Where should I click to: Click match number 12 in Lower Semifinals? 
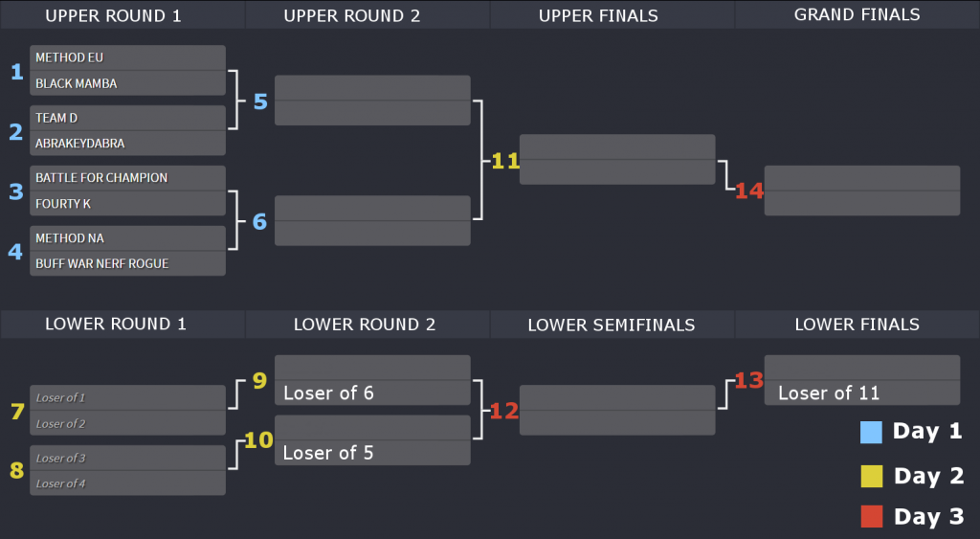point(504,411)
